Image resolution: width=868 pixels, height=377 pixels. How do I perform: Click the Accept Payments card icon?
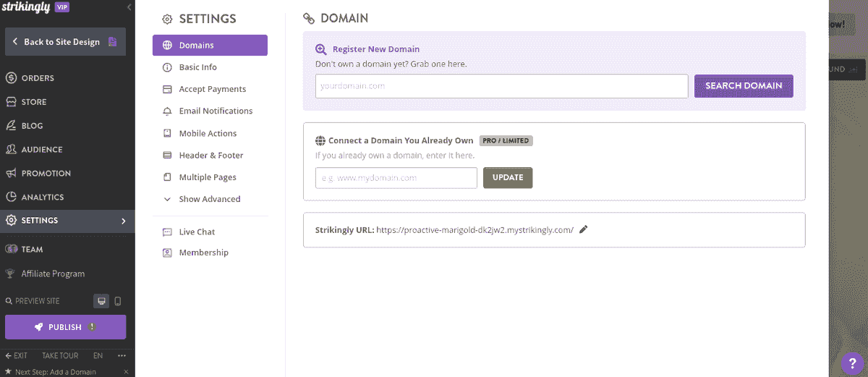(x=167, y=90)
